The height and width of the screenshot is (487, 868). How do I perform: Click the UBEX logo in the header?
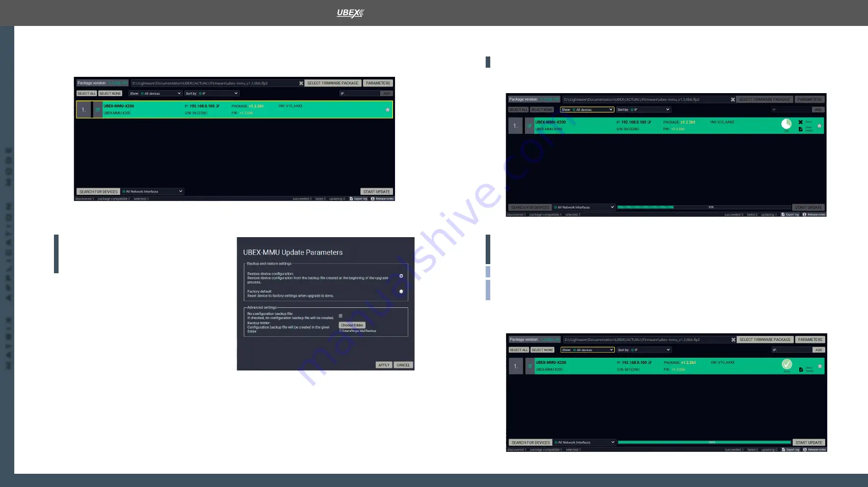click(x=350, y=13)
